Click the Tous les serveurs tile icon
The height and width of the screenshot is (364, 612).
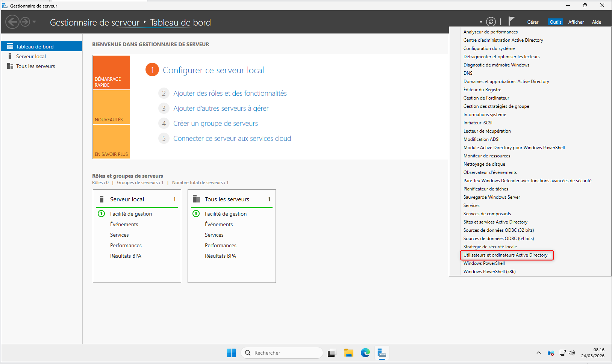click(x=196, y=199)
